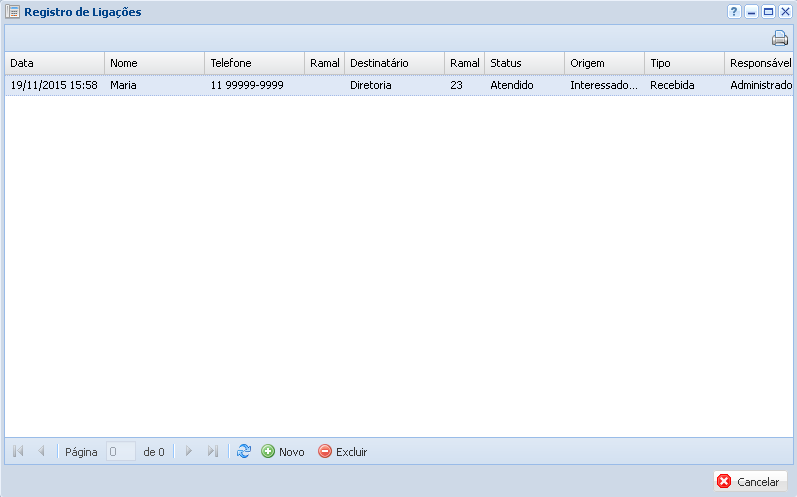Sort by the Data column header
This screenshot has height=497, width=797.
tap(54, 63)
